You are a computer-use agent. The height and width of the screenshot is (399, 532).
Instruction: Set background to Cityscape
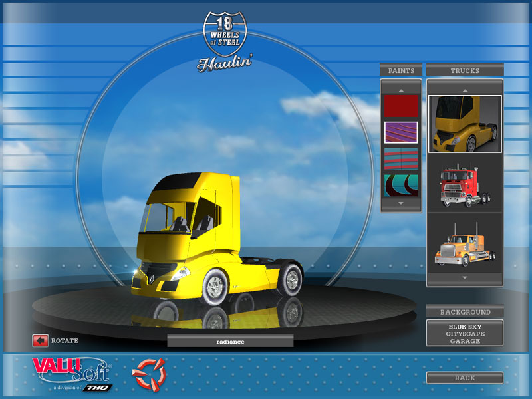click(465, 334)
